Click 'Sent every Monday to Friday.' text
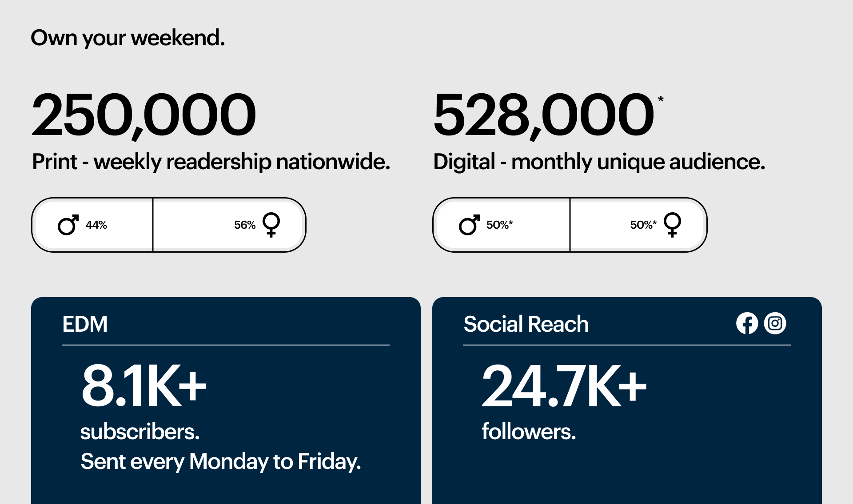 (221, 462)
